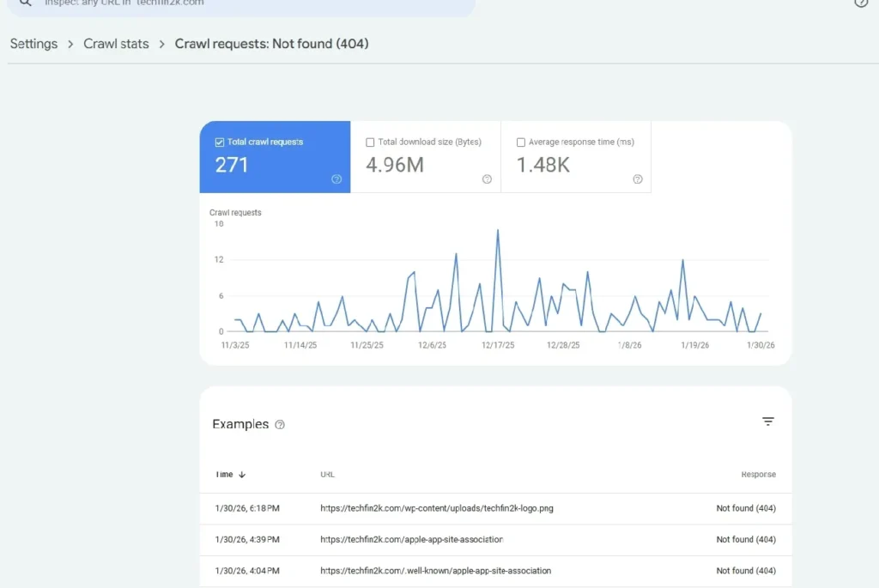
Task: Select the 1.48K response time value
Action: pos(543,165)
